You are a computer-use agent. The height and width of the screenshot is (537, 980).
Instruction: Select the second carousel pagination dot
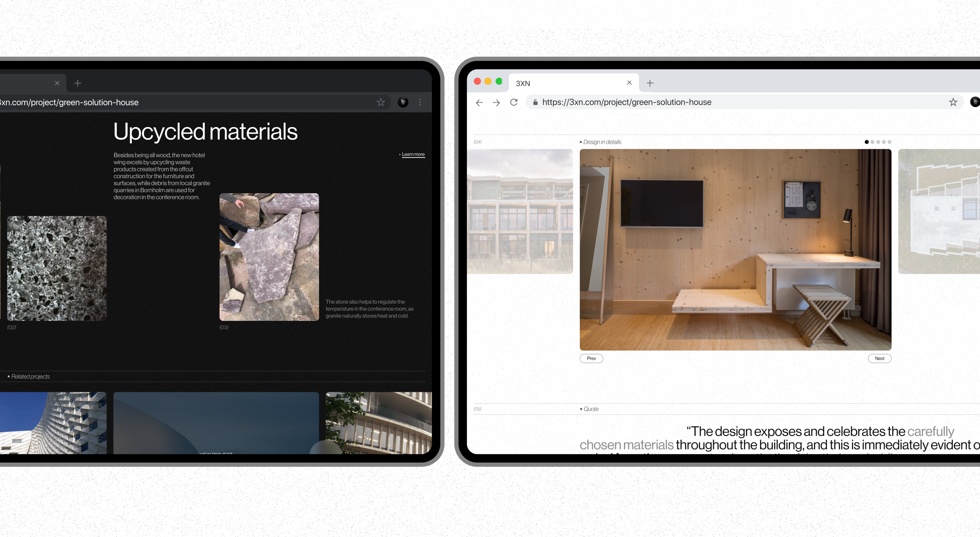pyautogui.click(x=872, y=142)
